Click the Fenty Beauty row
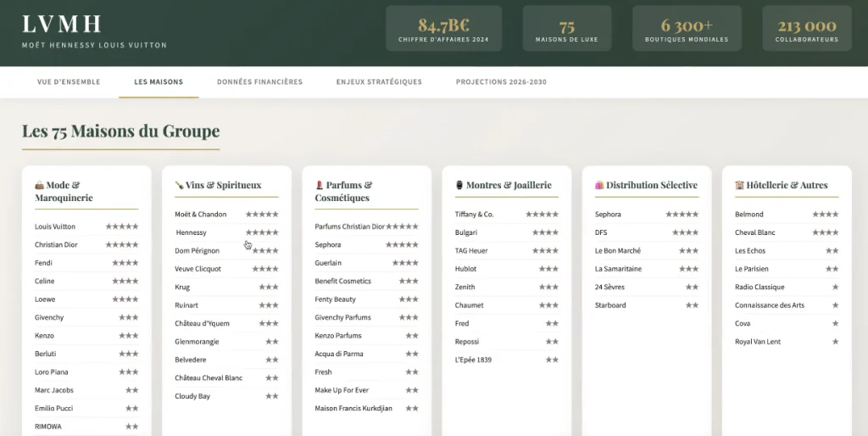868x436 pixels. pos(366,299)
